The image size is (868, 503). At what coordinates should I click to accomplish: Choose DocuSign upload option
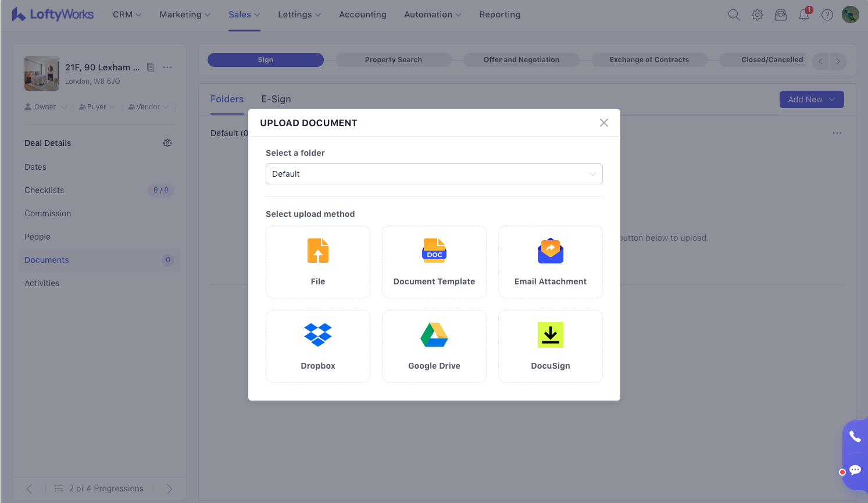550,346
